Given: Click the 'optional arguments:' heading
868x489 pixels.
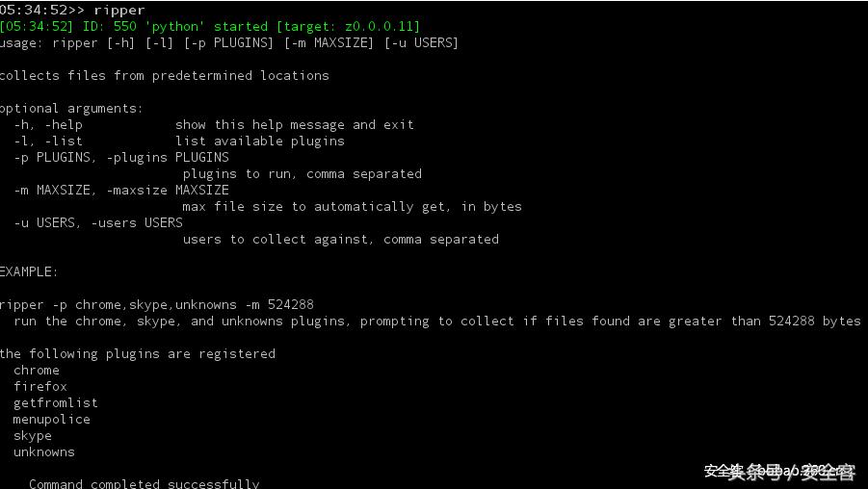Looking at the screenshot, I should (71, 108).
